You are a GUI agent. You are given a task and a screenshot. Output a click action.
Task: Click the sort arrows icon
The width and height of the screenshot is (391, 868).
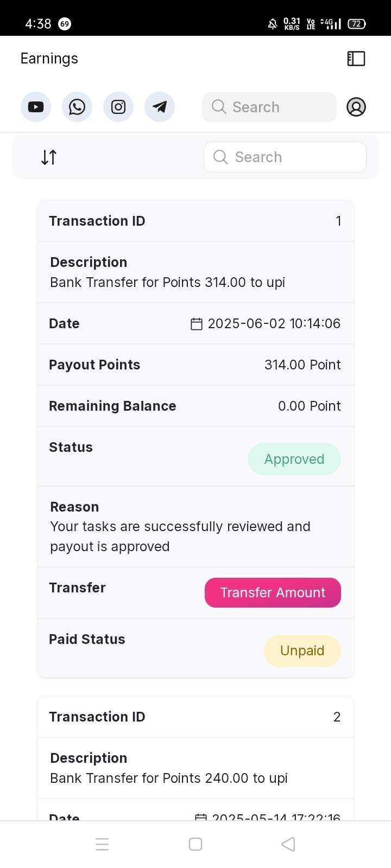(49, 157)
